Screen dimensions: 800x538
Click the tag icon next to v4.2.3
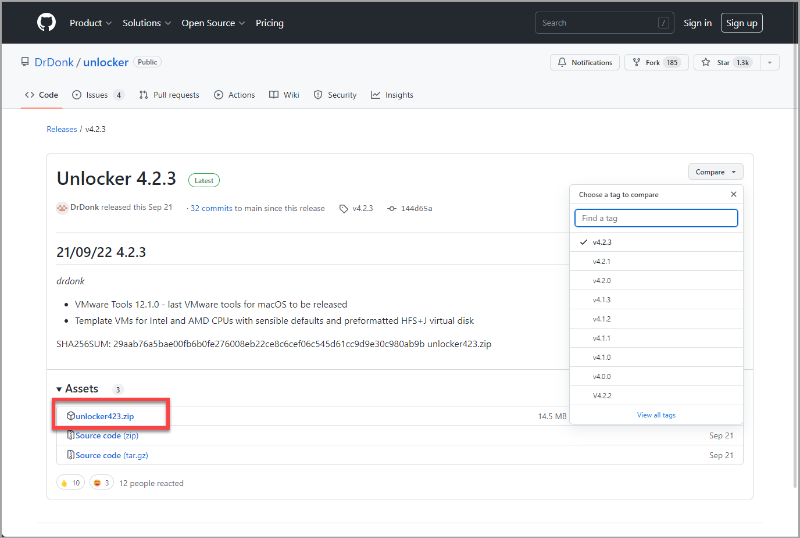[x=344, y=208]
